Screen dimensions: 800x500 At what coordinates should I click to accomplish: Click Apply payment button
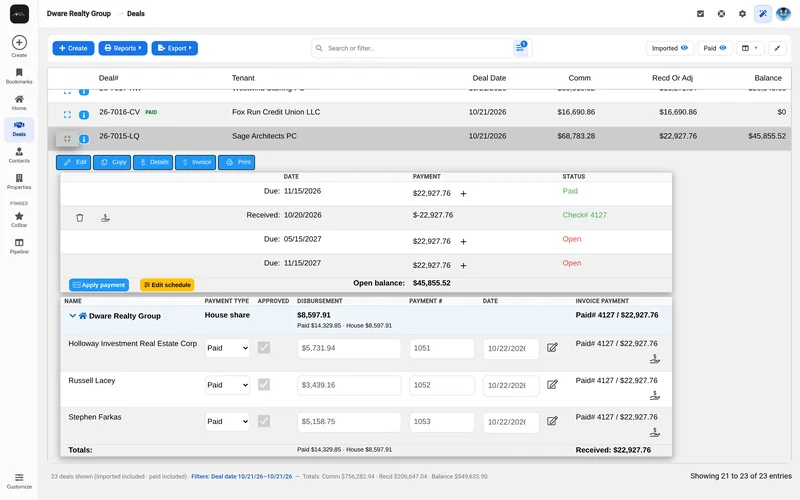(x=99, y=285)
